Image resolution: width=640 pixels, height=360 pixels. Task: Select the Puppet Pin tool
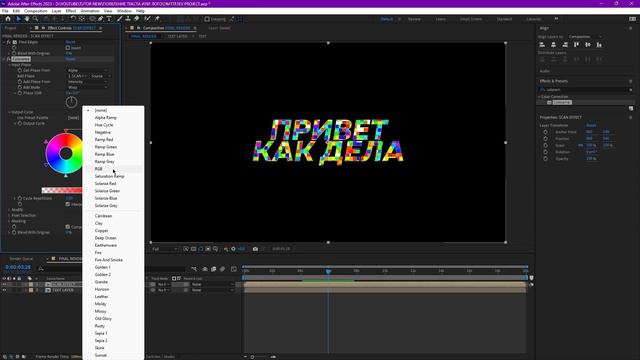157,19
